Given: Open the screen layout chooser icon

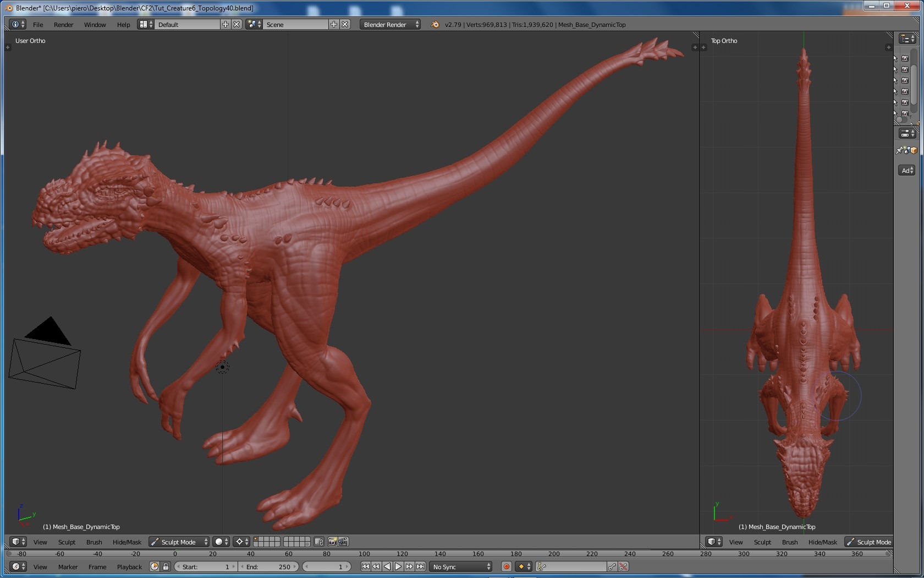Looking at the screenshot, I should [146, 24].
